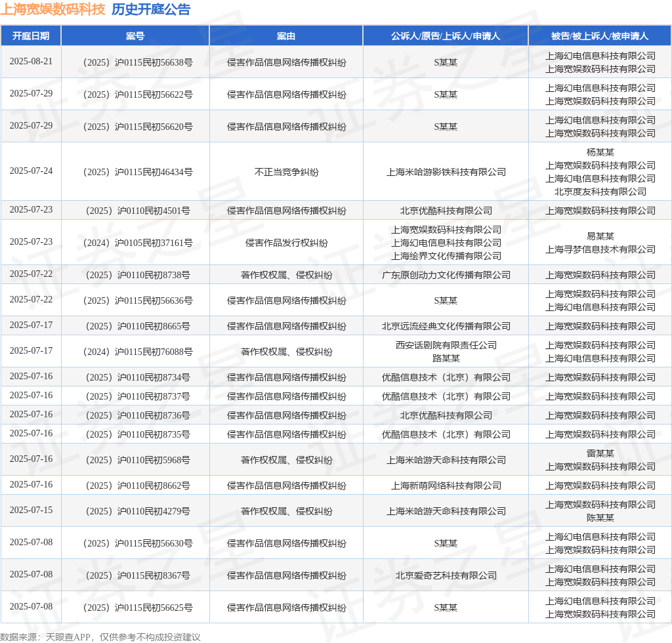672x643 pixels.
Task: Select case number 沪0110民初8737号
Action: tap(138, 396)
